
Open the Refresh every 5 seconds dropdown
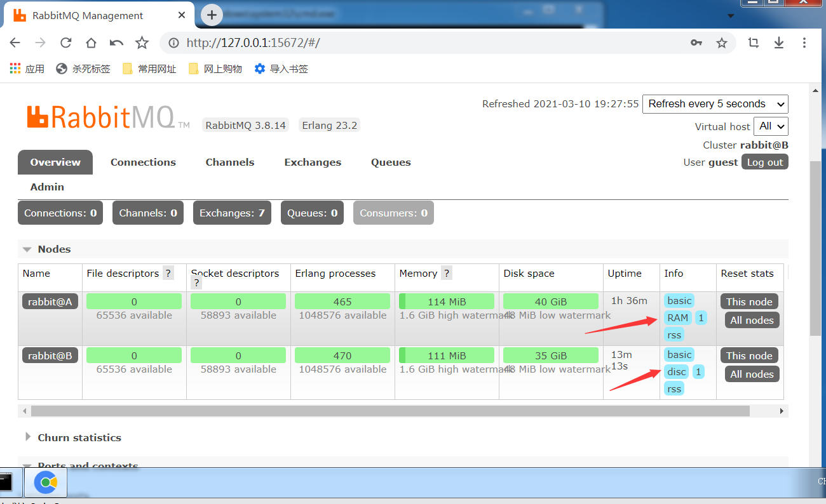[715, 104]
